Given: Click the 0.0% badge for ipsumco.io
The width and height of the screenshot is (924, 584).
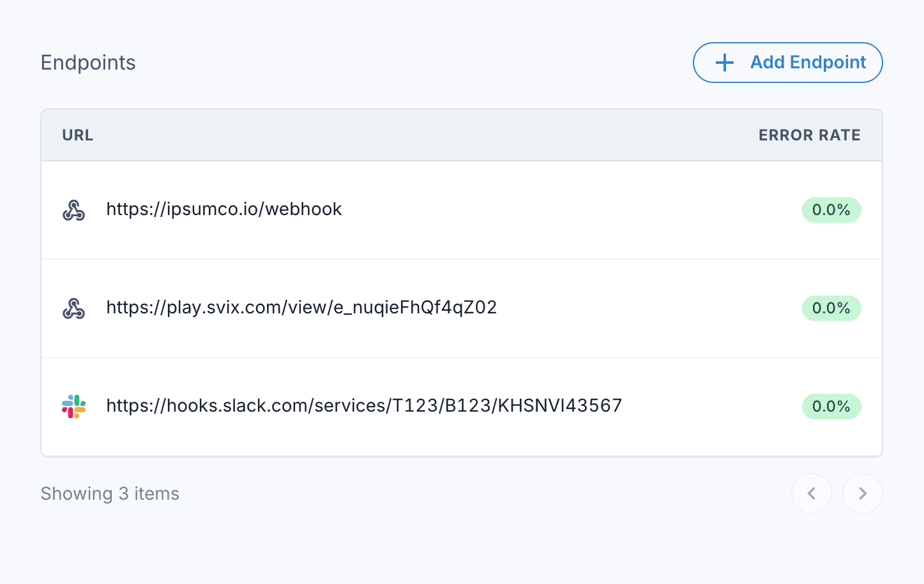Looking at the screenshot, I should pyautogui.click(x=831, y=210).
